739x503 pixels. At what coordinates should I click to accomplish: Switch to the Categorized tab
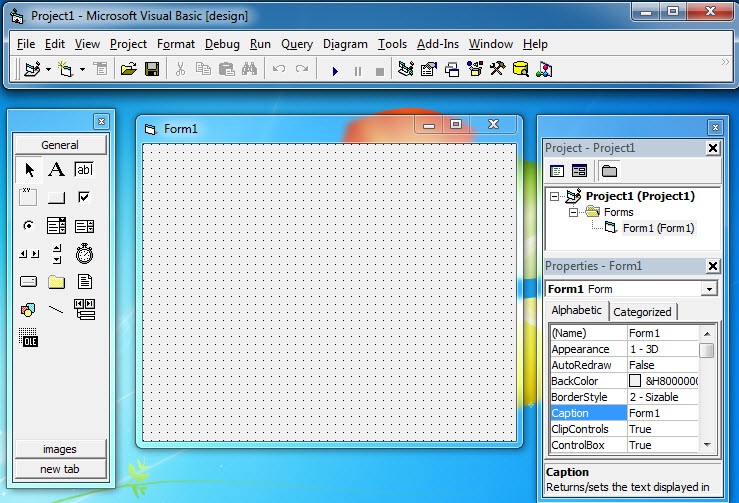click(x=642, y=312)
